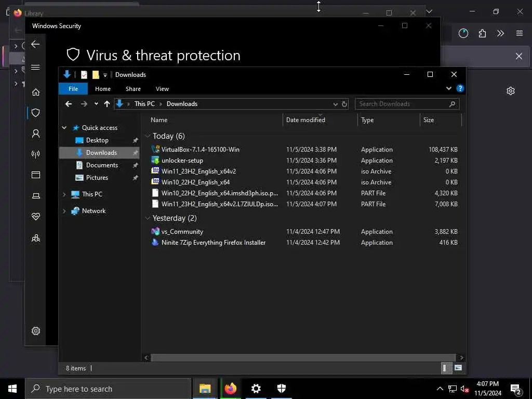Viewport: 532px width, 399px height.
Task: Click the muted volume tray icon
Action: pyautogui.click(x=464, y=389)
